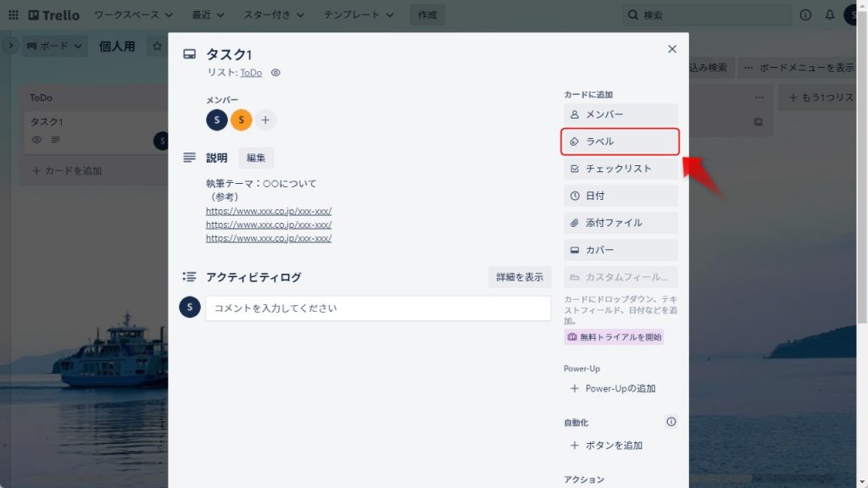Open the apps grid switcher icon
Viewport: 868px width, 488px height.
[14, 15]
